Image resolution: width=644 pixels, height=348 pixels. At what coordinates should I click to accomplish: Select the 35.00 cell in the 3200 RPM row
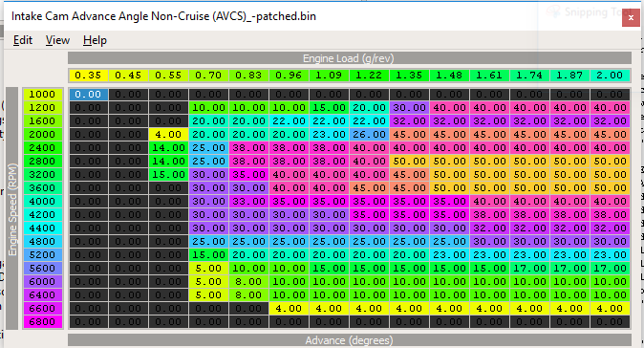(248, 175)
